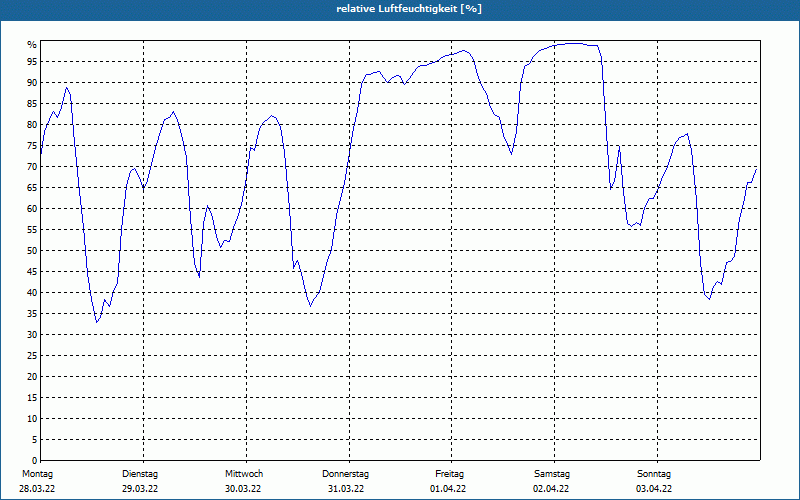The height and width of the screenshot is (500, 800).
Task: Click the '15' y-axis value
Action: [x=32, y=397]
